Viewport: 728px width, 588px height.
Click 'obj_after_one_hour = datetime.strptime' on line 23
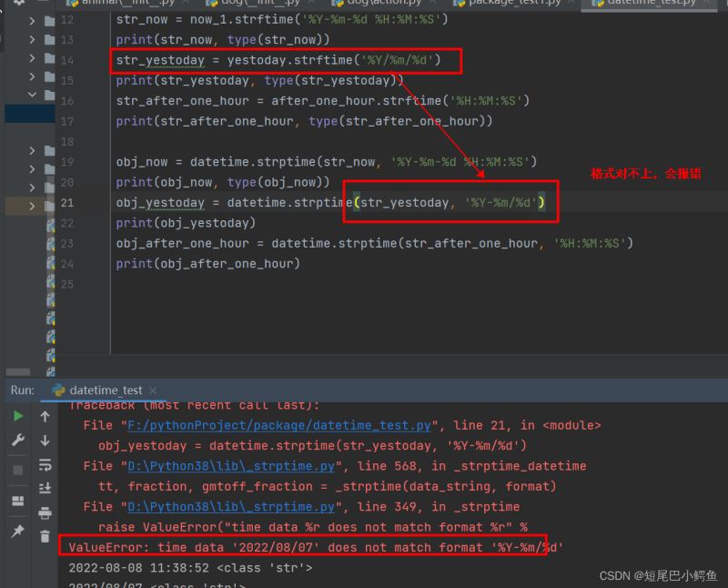pos(374,243)
